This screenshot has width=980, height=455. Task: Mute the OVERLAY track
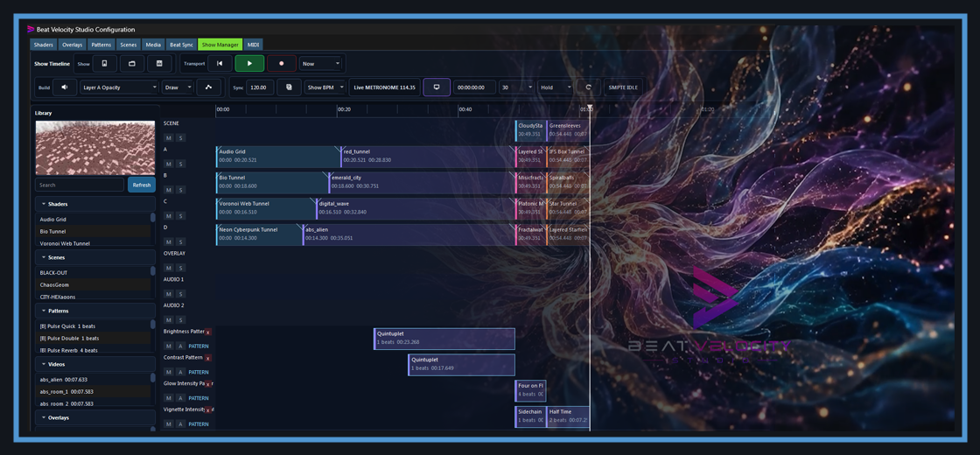(x=169, y=268)
